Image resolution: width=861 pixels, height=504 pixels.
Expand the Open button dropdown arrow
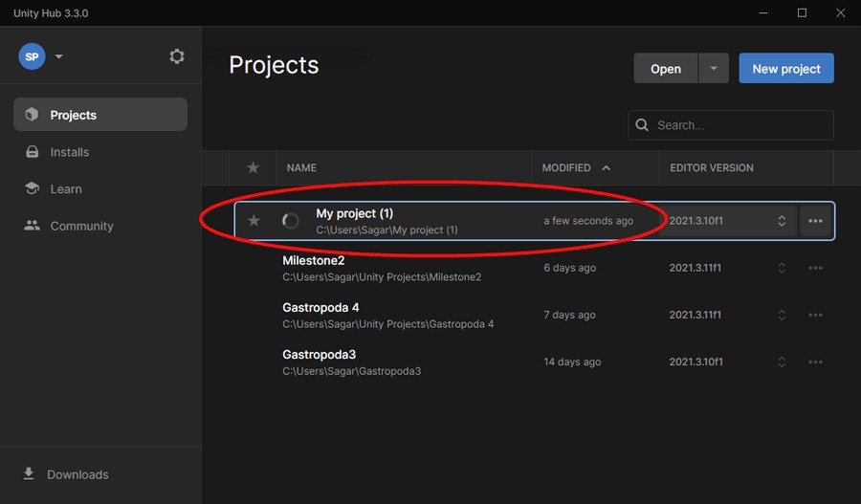tap(714, 68)
